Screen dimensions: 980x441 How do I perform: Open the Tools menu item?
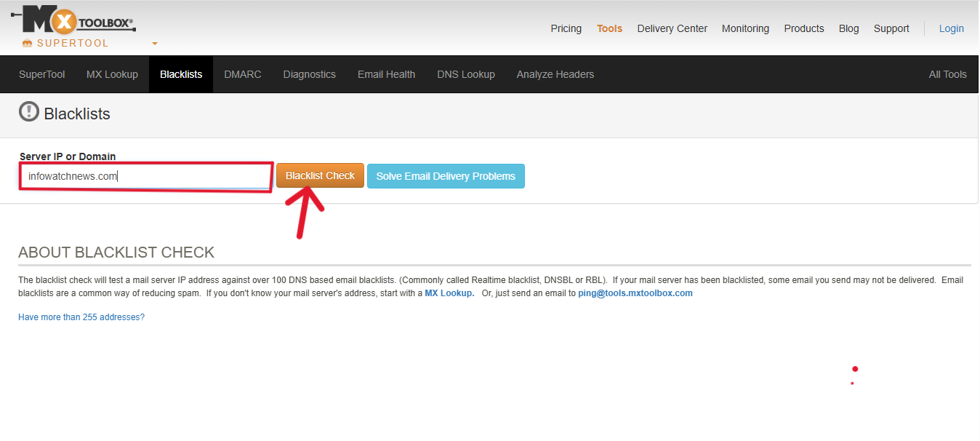(609, 28)
